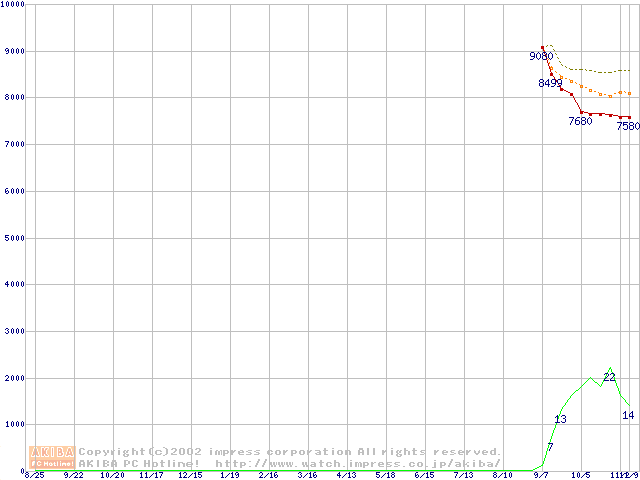
Task: Select the 9080 price data label
Action: coord(541,56)
